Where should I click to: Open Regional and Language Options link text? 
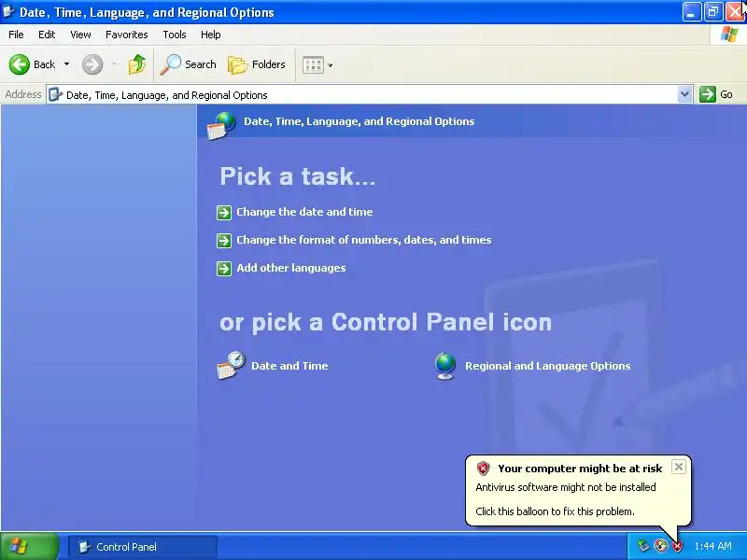pyautogui.click(x=548, y=366)
